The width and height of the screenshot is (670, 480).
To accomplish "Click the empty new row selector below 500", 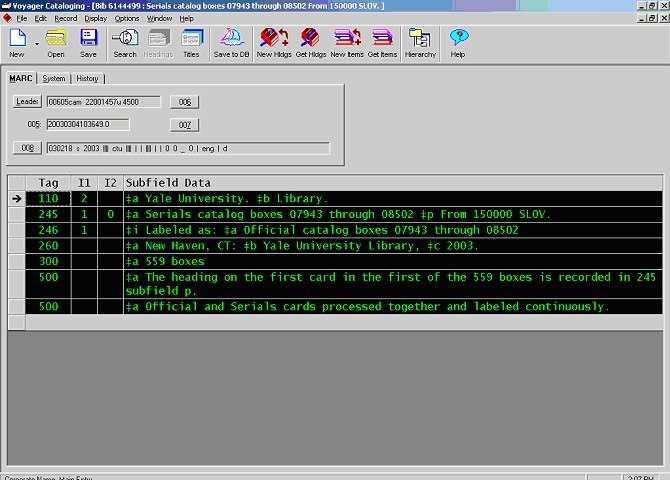I will 17,322.
